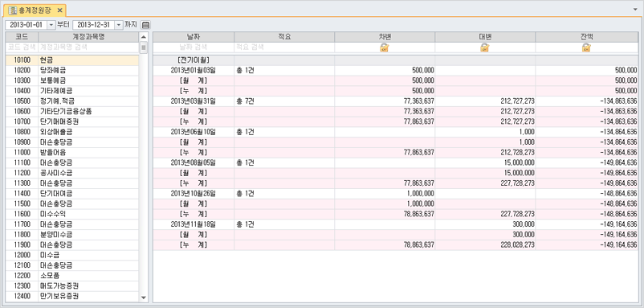The width and height of the screenshot is (644, 308).
Task: Select account 12300 매도가능증권
Action: pos(72,286)
